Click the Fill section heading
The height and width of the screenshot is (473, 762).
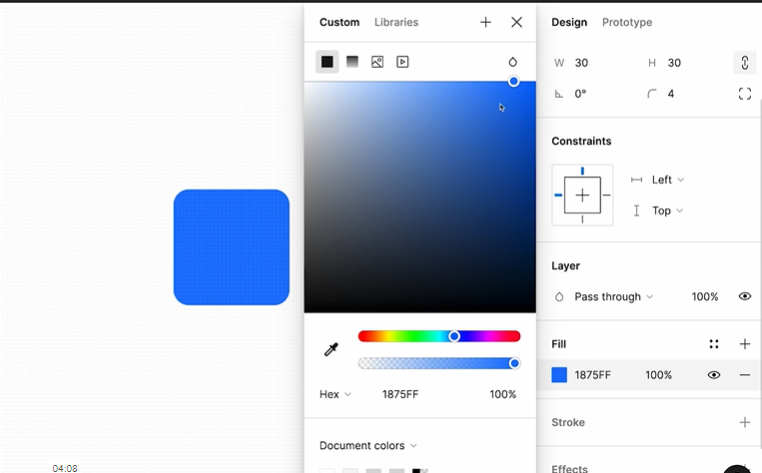coord(558,344)
